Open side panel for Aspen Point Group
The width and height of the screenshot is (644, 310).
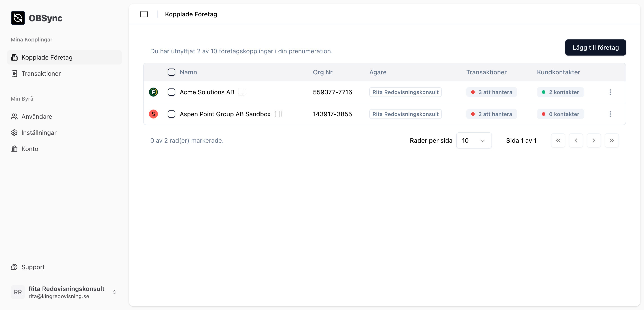pos(278,114)
